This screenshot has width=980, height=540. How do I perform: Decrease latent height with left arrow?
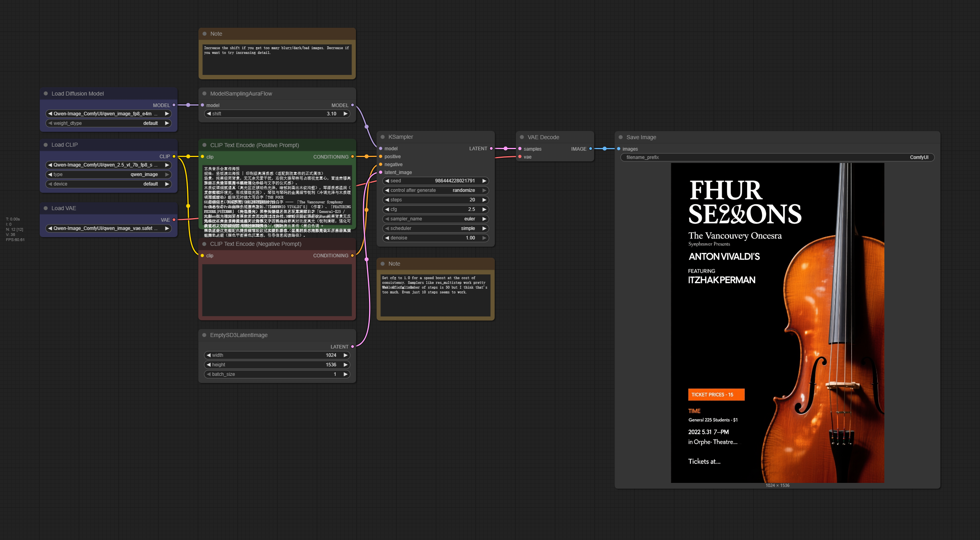click(x=209, y=365)
